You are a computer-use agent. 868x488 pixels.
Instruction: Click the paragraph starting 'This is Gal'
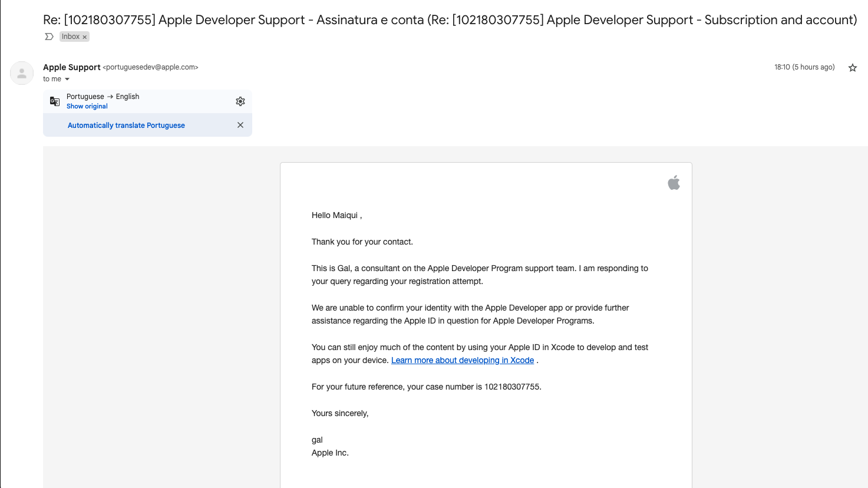click(480, 275)
